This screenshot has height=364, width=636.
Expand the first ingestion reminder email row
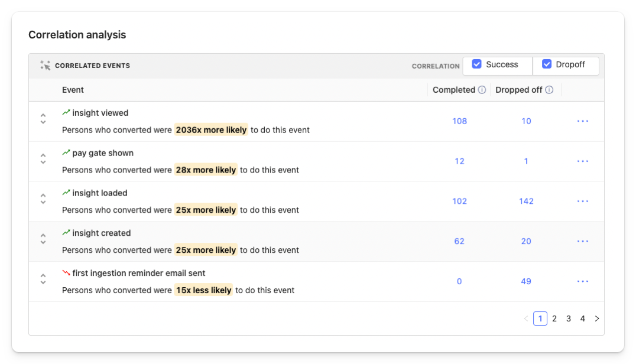pyautogui.click(x=43, y=279)
